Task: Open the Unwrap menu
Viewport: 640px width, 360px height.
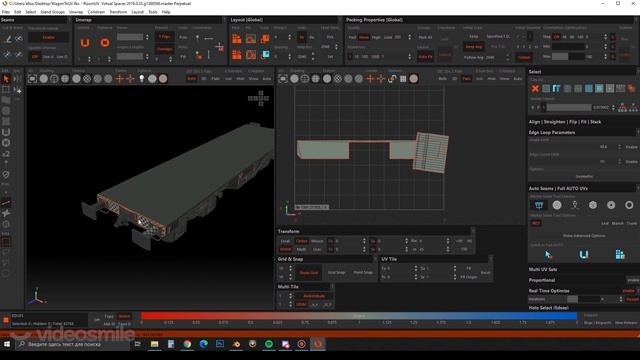Action: 76,12
